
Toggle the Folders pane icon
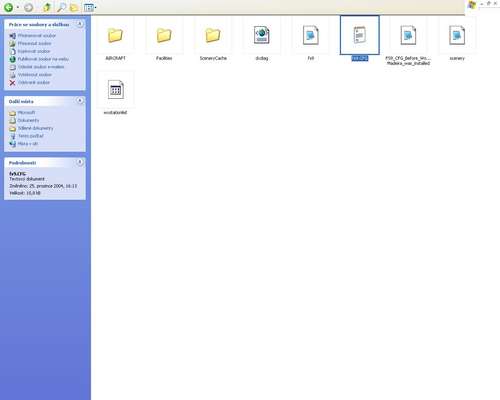tap(74, 7)
